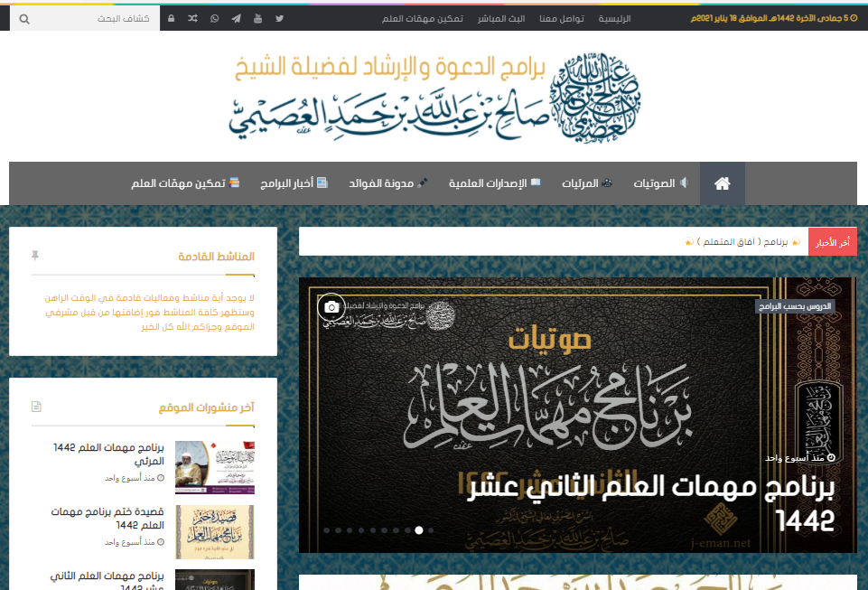Viewport: 868px width, 590px height.
Task: Click the lock login icon
Action: (171, 18)
